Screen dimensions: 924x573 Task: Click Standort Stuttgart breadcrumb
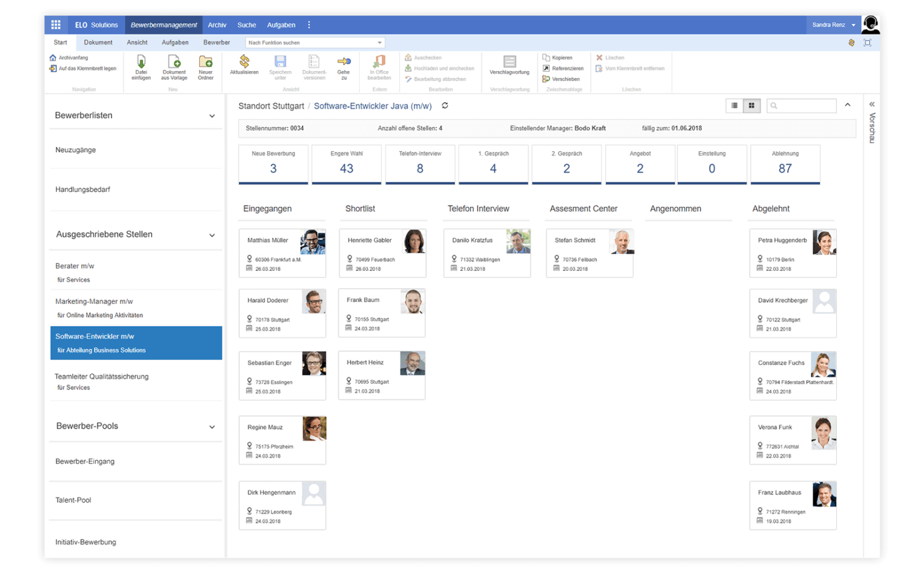tap(271, 106)
